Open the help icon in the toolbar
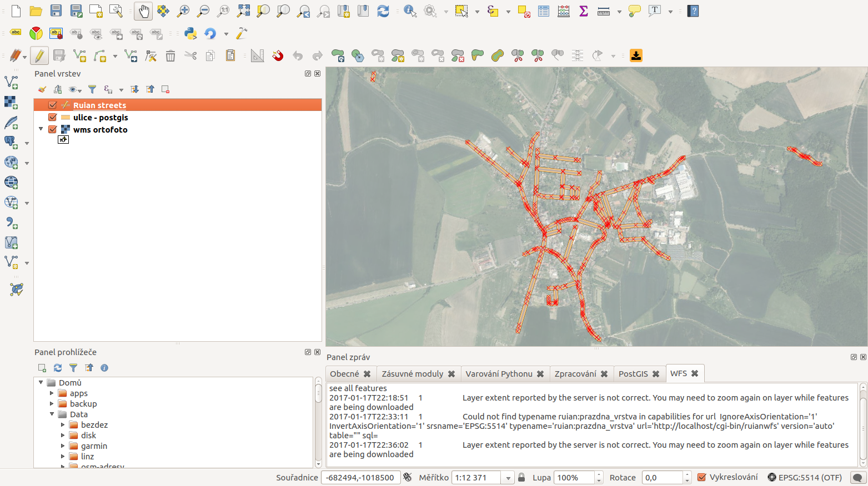 693,11
